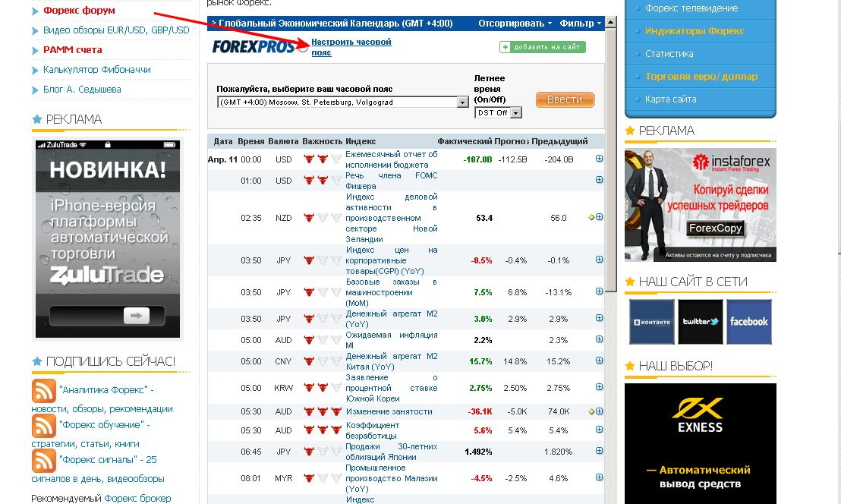
Task: Click bull importance icons for 00:00 USD row
Action: 323,159
